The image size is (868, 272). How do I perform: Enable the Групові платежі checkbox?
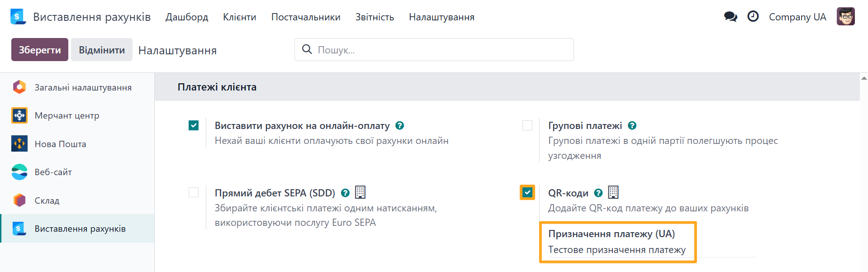[527, 125]
